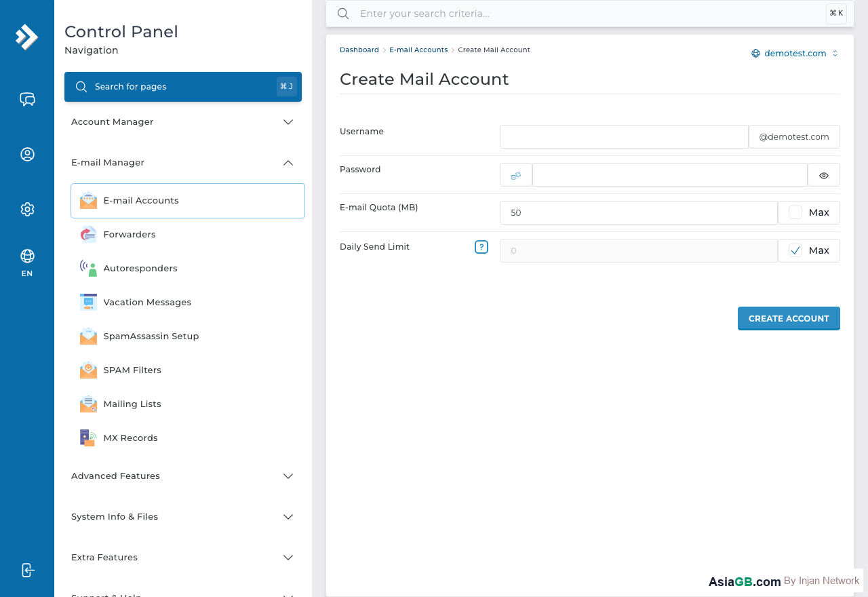The image size is (868, 597).
Task: Toggle password visibility eye icon
Action: pyautogui.click(x=824, y=175)
